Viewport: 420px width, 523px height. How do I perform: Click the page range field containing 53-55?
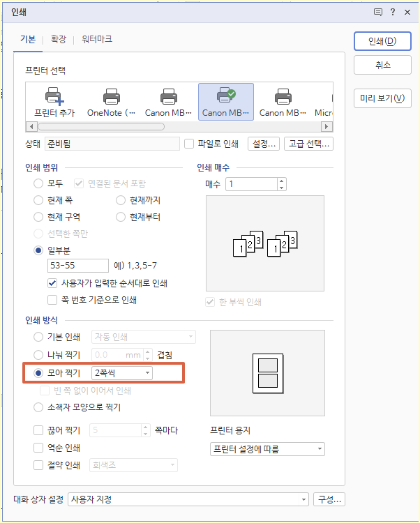(78, 266)
